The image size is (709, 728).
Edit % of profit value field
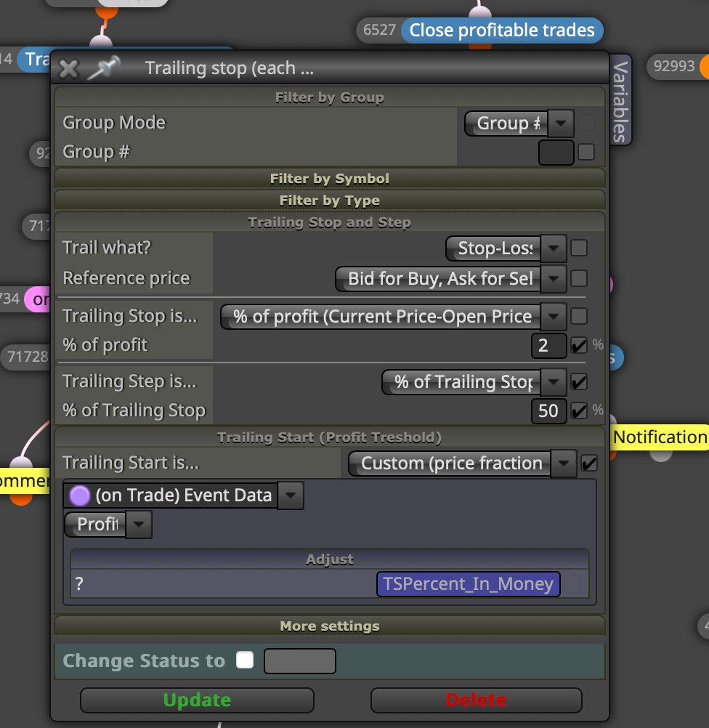pyautogui.click(x=548, y=345)
